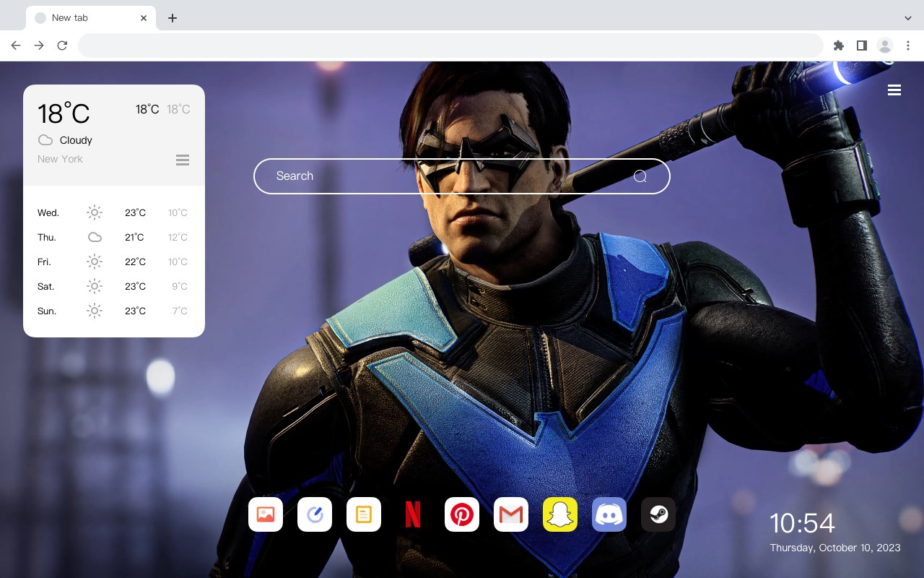Toggle the browser side panel
The width and height of the screenshot is (924, 578).
pos(861,46)
